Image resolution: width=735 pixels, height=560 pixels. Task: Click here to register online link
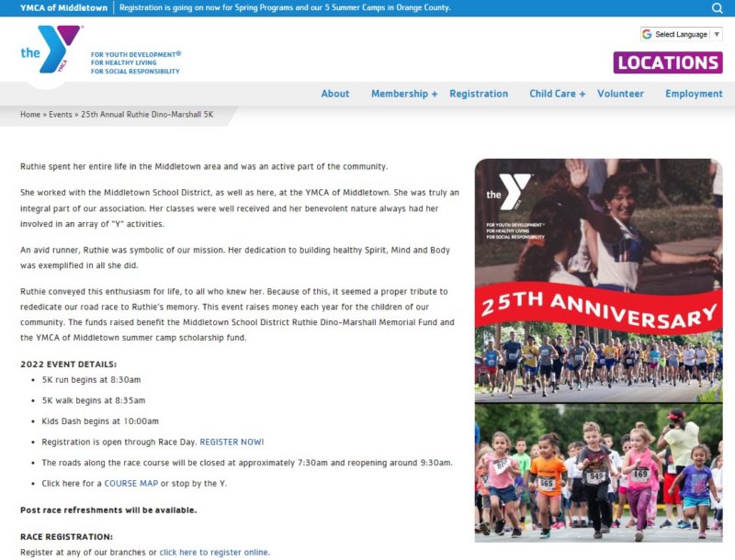click(x=214, y=552)
